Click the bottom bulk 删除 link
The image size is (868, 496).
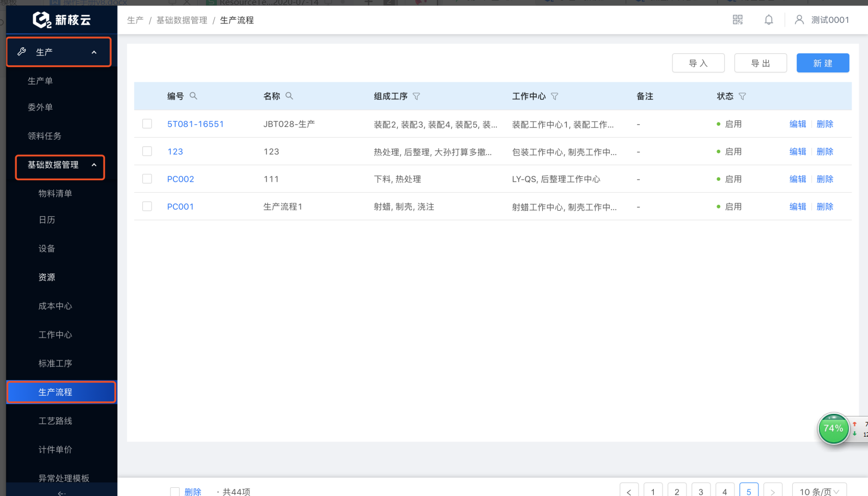pyautogui.click(x=193, y=492)
